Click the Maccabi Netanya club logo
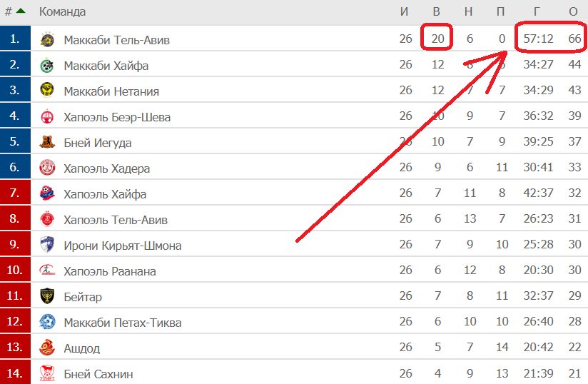The width and height of the screenshot is (588, 384). 47,91
